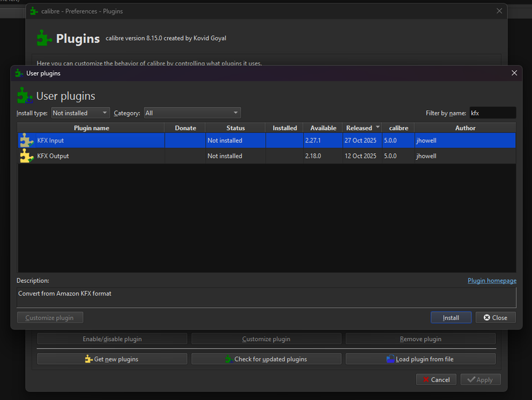The image size is (532, 400).
Task: Open the Category dropdown showing All
Action: pos(192,113)
